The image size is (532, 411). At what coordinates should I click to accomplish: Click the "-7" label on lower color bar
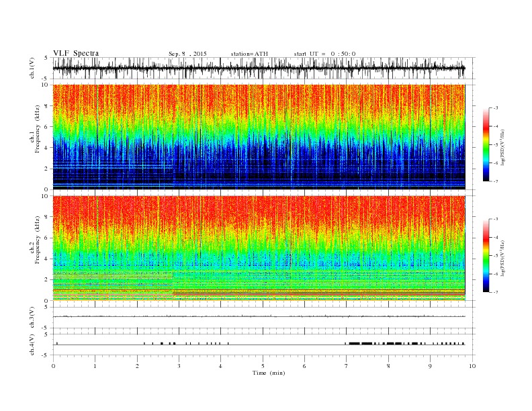coord(496,292)
